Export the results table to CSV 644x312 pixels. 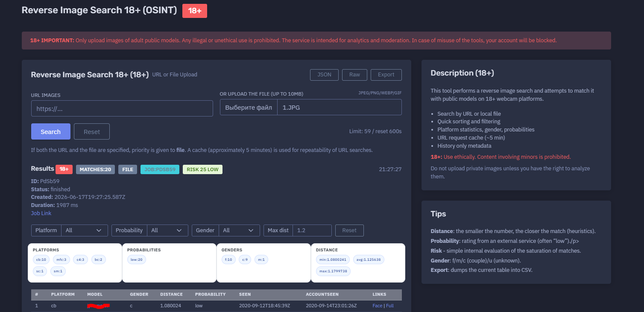(386, 75)
